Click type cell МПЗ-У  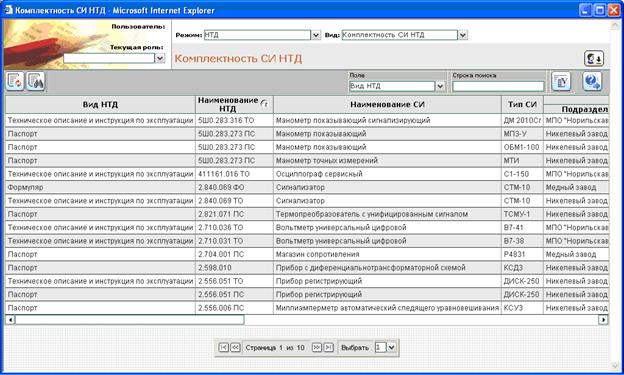(x=522, y=134)
